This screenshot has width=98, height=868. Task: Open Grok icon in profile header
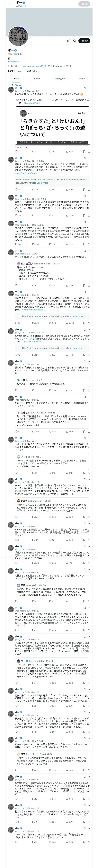click(68, 41)
